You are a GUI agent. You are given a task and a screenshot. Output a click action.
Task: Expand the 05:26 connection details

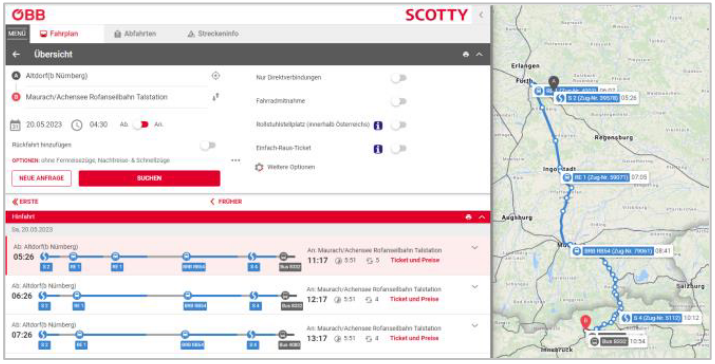click(475, 248)
